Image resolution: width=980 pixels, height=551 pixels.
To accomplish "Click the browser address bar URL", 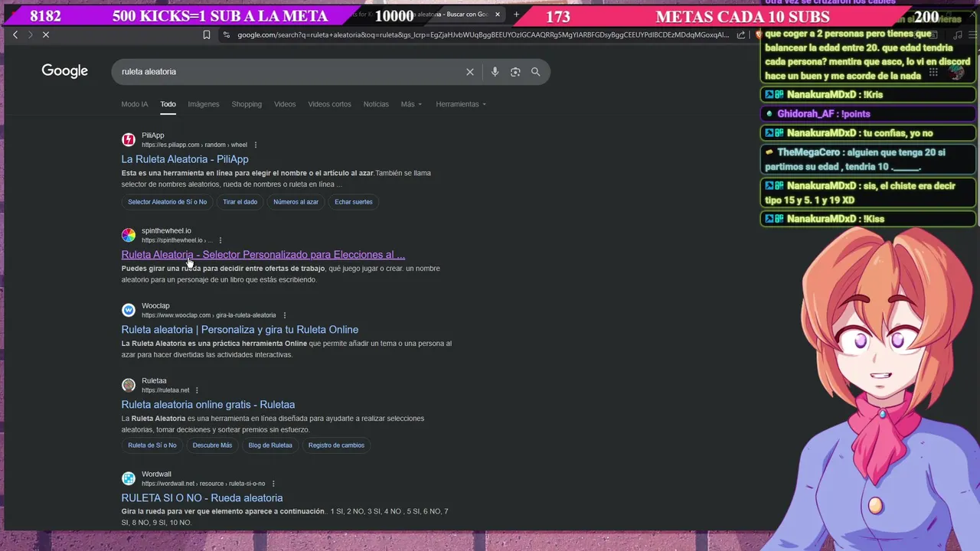I will coord(482,34).
